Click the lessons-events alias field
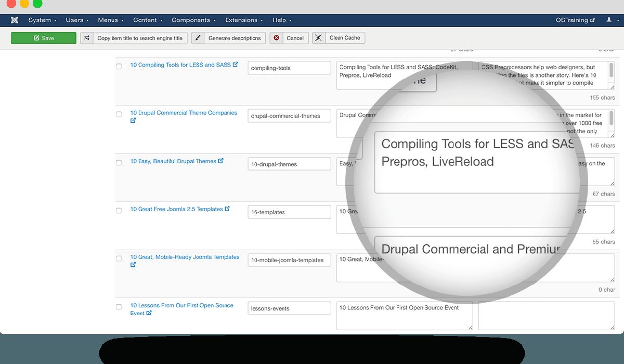This screenshot has width=624, height=364. point(290,308)
